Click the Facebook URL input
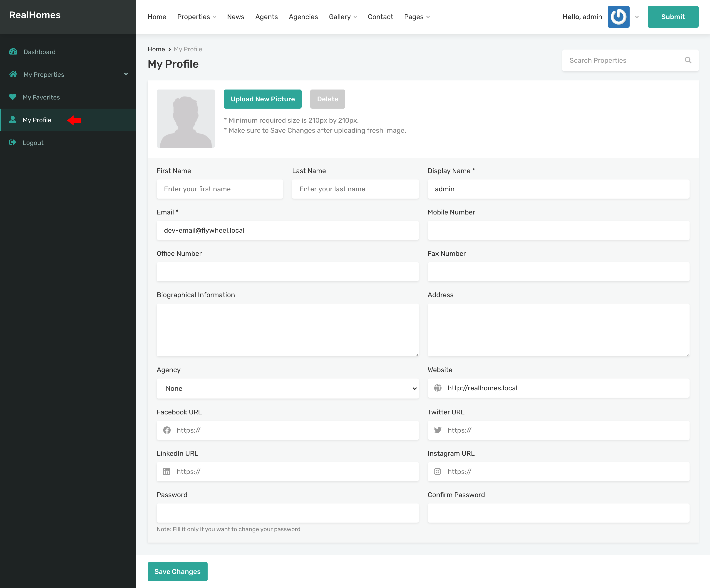This screenshot has width=710, height=588. point(288,430)
